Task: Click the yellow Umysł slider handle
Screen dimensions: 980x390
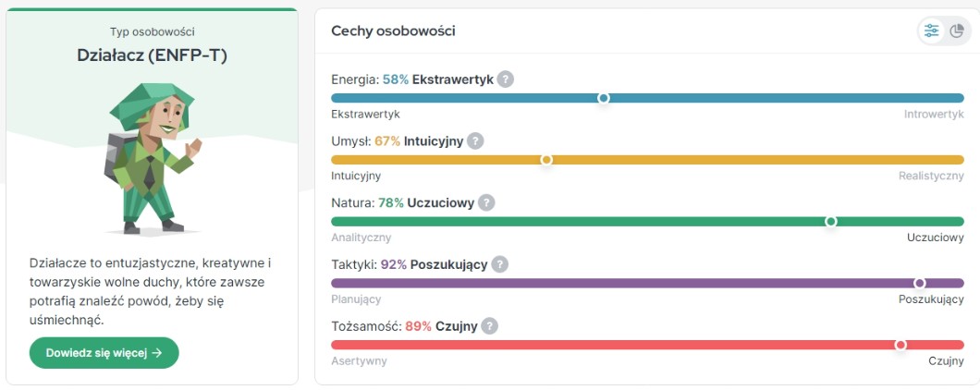Action: (x=546, y=160)
